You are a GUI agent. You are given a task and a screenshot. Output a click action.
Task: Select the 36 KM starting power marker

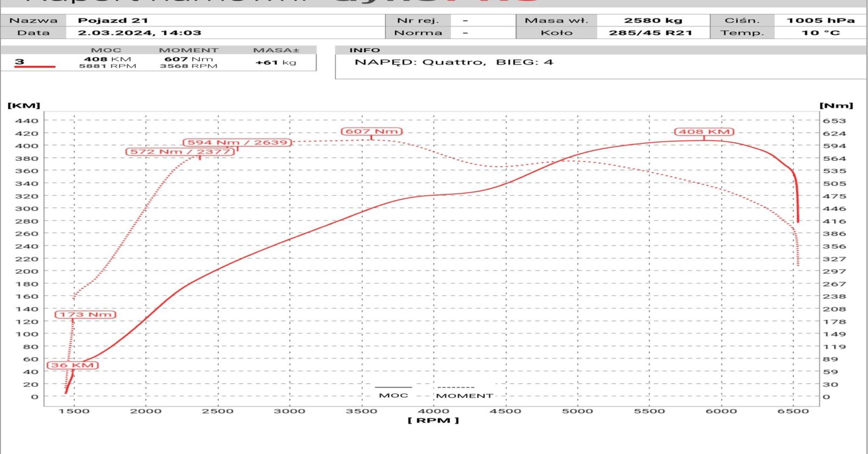72,365
